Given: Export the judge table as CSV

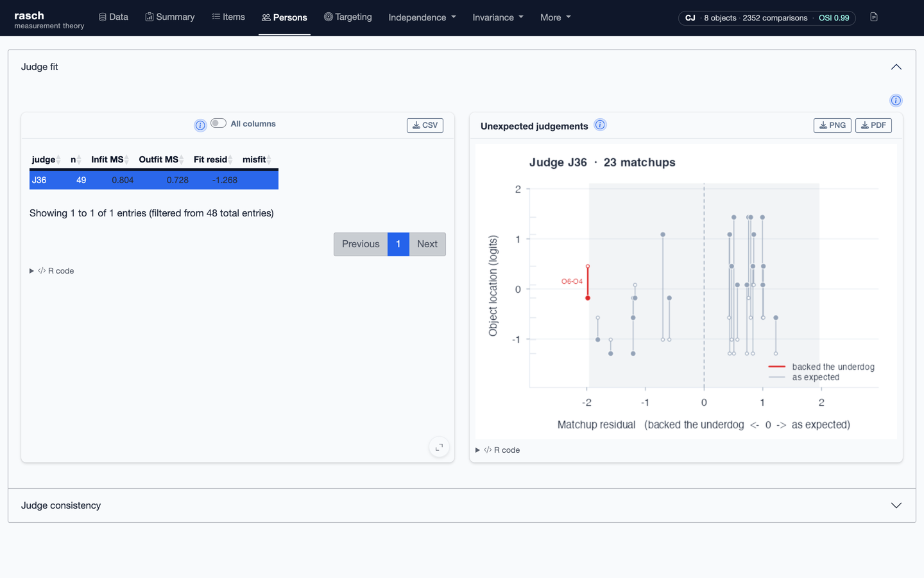Looking at the screenshot, I should pos(425,125).
